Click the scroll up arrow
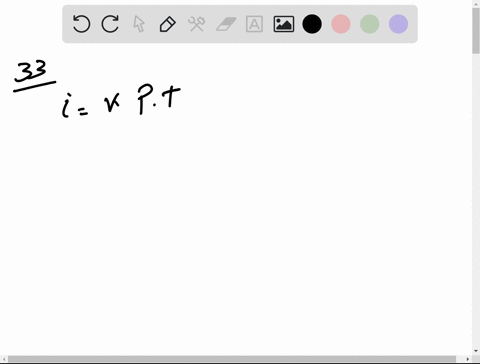 476,3
